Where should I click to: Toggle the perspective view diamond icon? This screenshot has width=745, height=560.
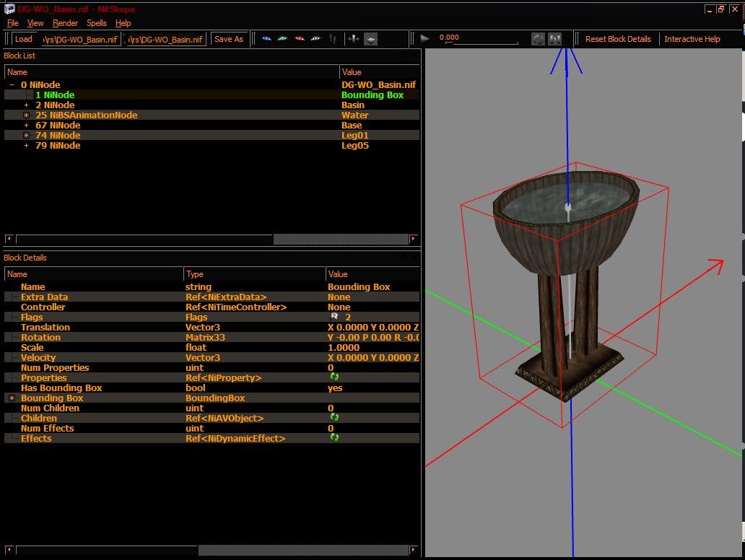click(x=370, y=39)
